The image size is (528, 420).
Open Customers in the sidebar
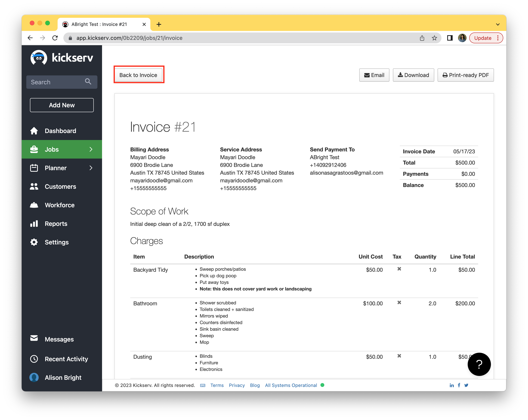[x=60, y=186]
